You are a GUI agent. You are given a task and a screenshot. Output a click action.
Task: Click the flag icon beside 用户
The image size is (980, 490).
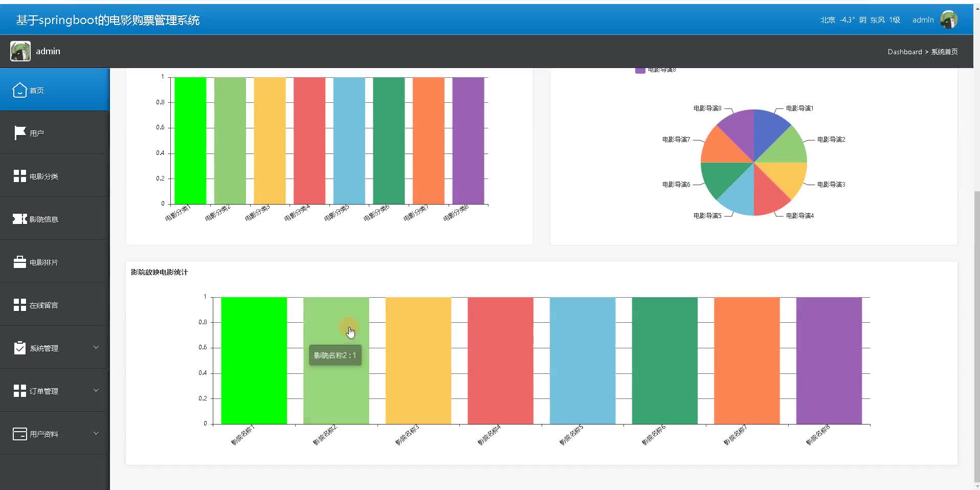pos(19,133)
